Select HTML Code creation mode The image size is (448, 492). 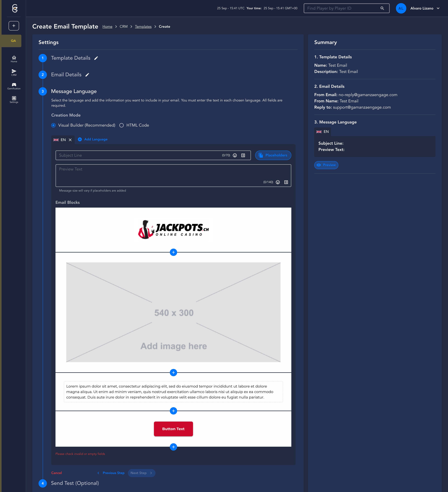click(x=122, y=125)
